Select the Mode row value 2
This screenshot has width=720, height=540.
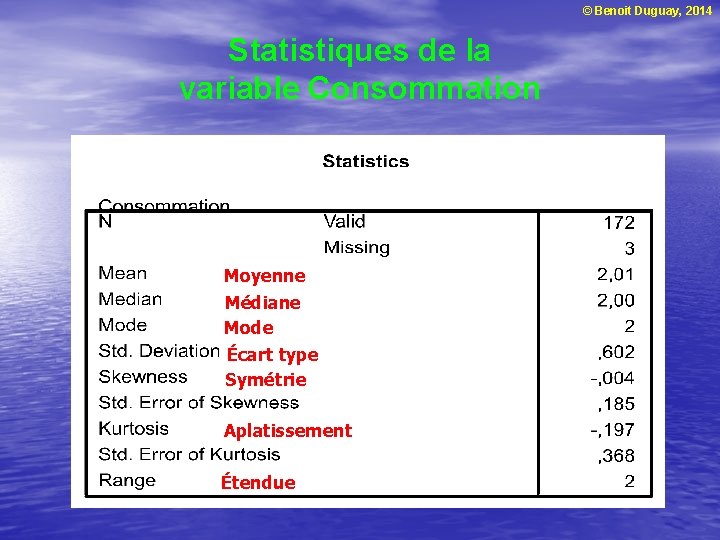click(630, 326)
